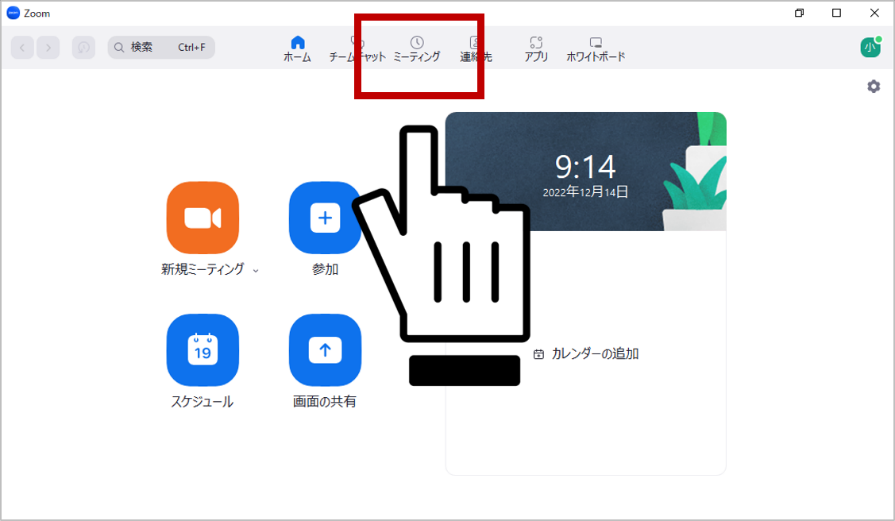Image resolution: width=895 pixels, height=521 pixels.
Task: Click the カレンダーの追加 link
Action: 586,354
